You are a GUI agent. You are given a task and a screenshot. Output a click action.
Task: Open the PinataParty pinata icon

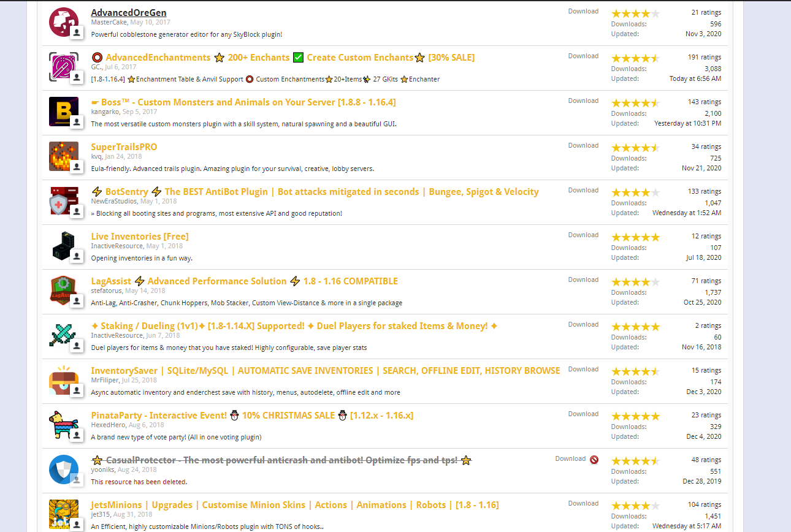click(64, 425)
